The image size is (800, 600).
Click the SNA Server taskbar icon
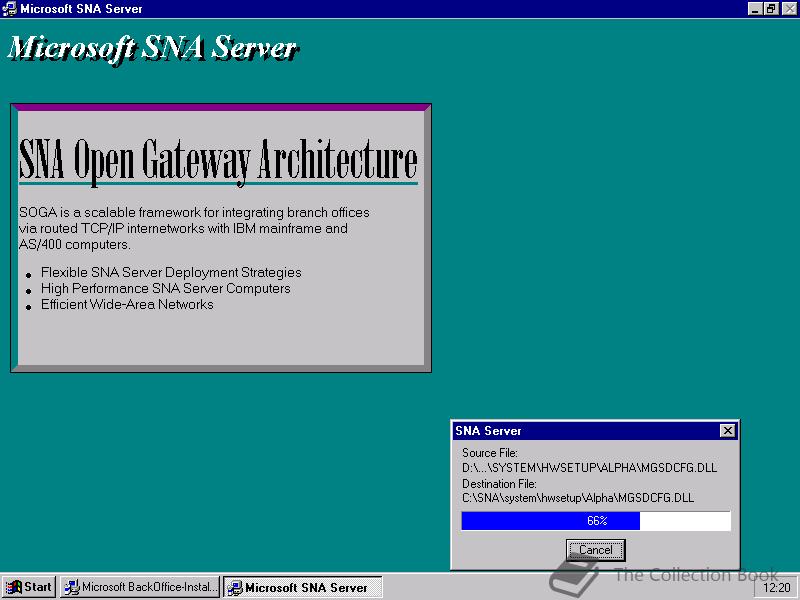coord(235,588)
